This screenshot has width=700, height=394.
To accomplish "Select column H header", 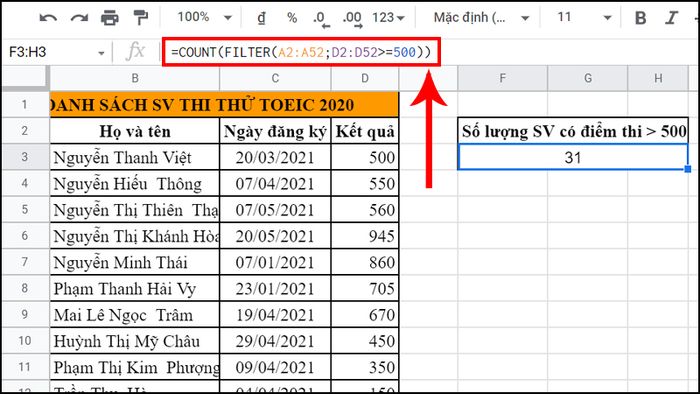I will [658, 79].
